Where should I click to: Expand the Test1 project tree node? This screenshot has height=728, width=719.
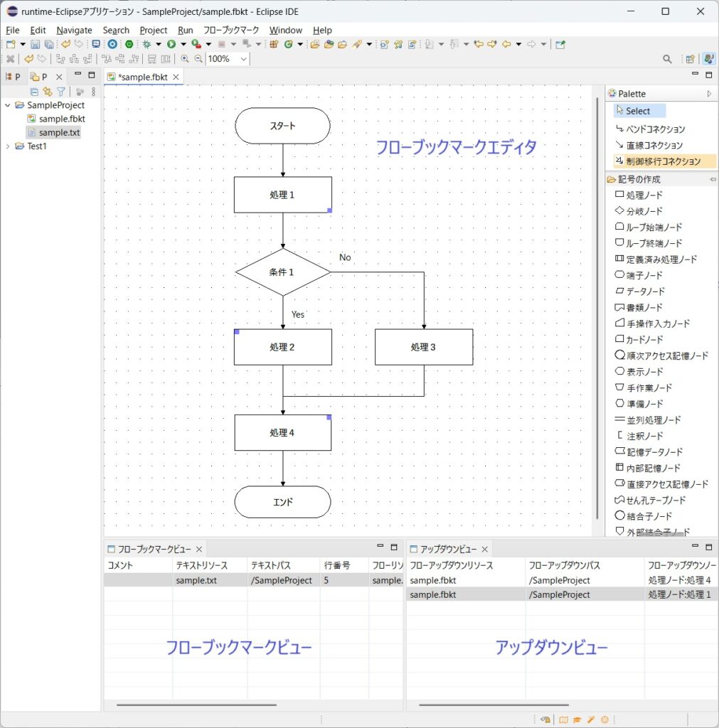point(8,146)
